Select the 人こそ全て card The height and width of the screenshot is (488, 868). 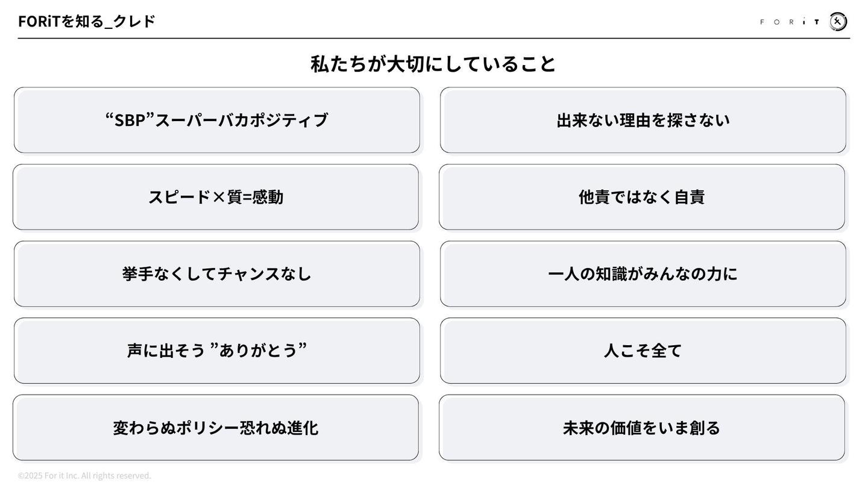(643, 351)
